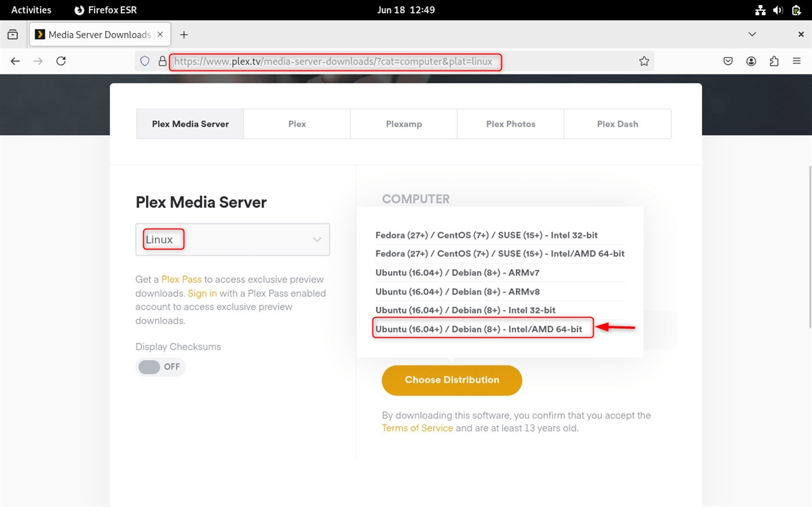Show tracking protection shield info
This screenshot has height=507, width=812.
145,61
